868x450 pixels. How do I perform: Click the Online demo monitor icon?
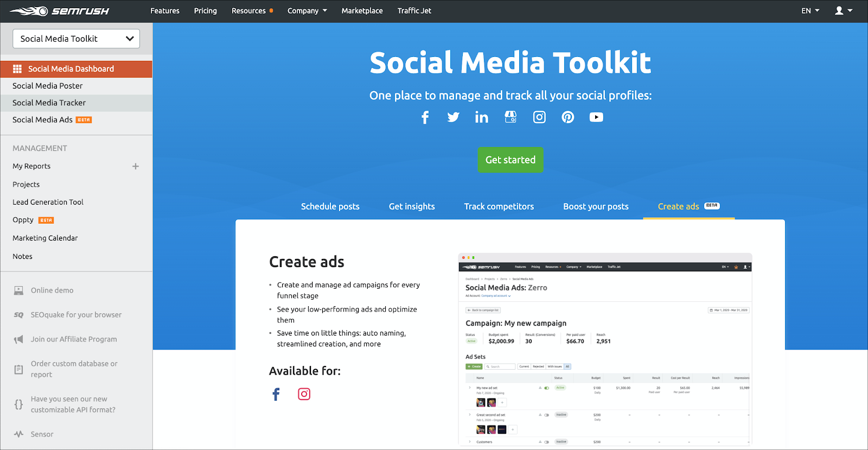point(18,290)
